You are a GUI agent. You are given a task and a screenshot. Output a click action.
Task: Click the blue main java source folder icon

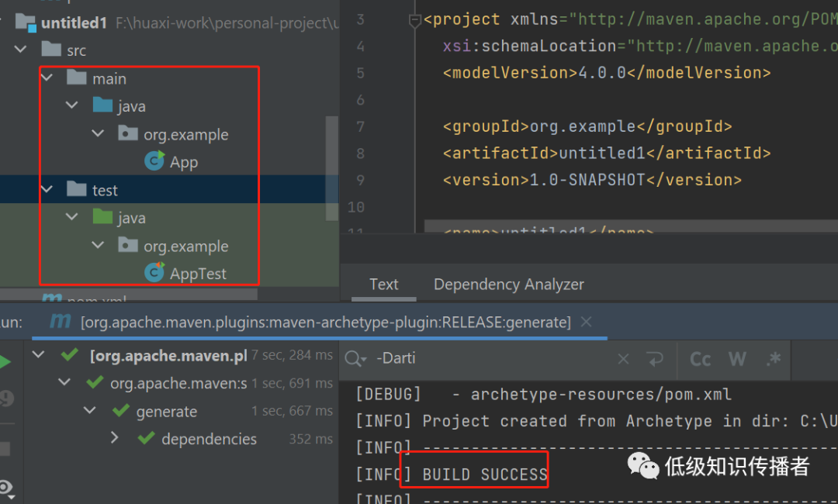point(102,105)
